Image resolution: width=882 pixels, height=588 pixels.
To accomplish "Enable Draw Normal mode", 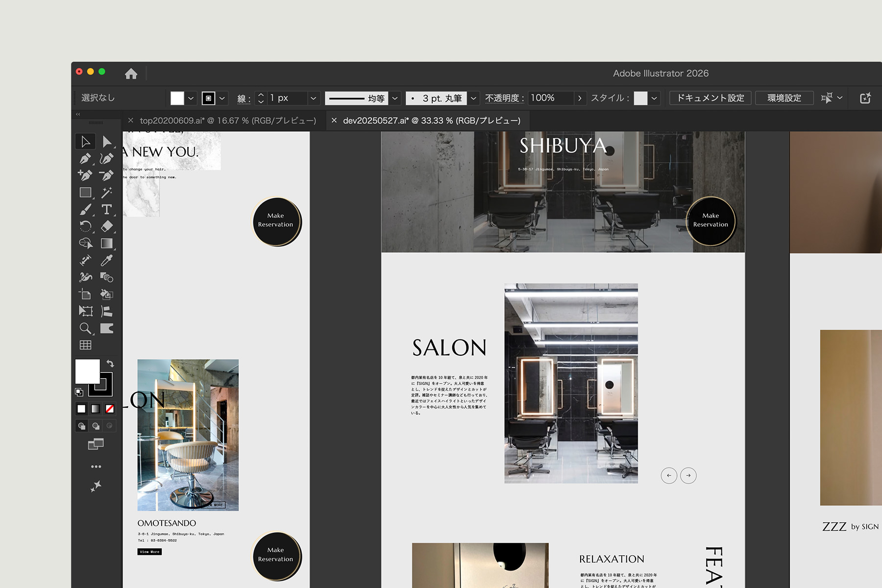I will tap(81, 426).
